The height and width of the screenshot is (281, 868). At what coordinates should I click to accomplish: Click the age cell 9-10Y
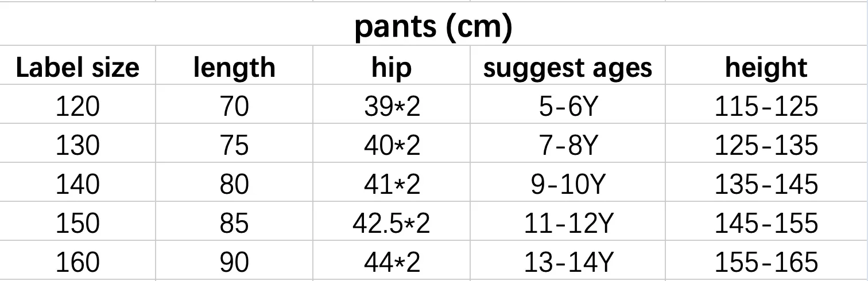point(568,182)
